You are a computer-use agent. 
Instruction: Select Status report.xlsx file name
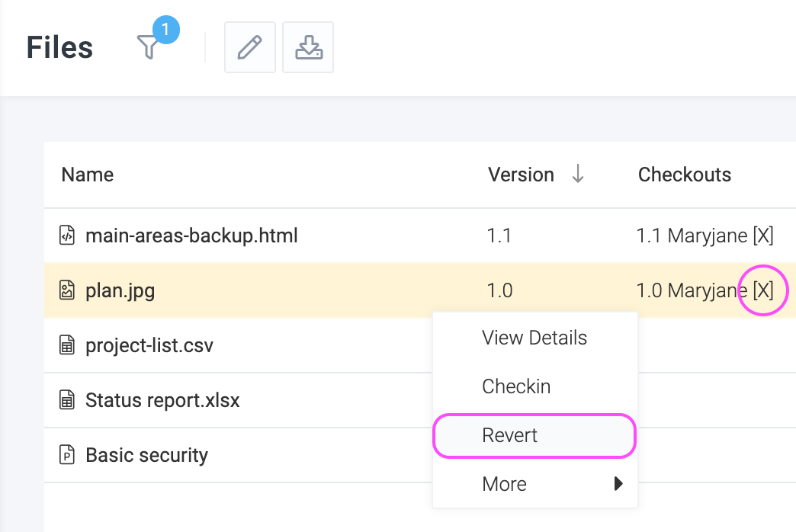tap(162, 400)
